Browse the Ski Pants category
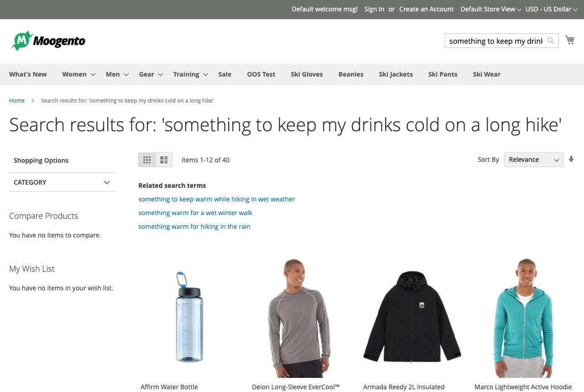This screenshot has width=584, height=392. click(443, 74)
